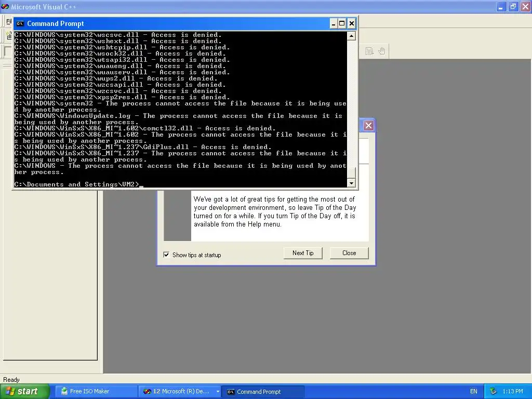
Task: Click the Ready status bar text
Action: [11, 380]
